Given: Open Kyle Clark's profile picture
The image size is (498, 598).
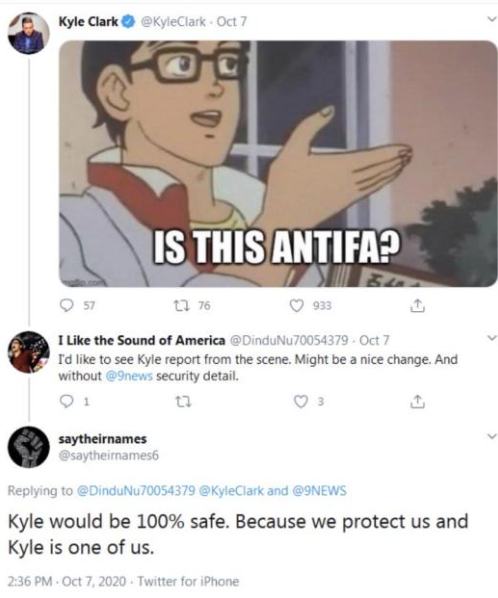Looking at the screenshot, I should (29, 33).
